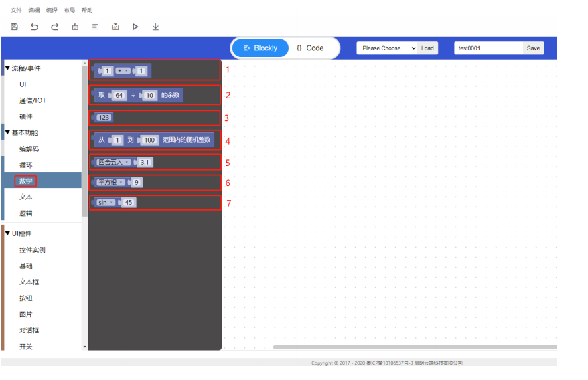
Task: Open the 文件 menu
Action: (x=16, y=10)
